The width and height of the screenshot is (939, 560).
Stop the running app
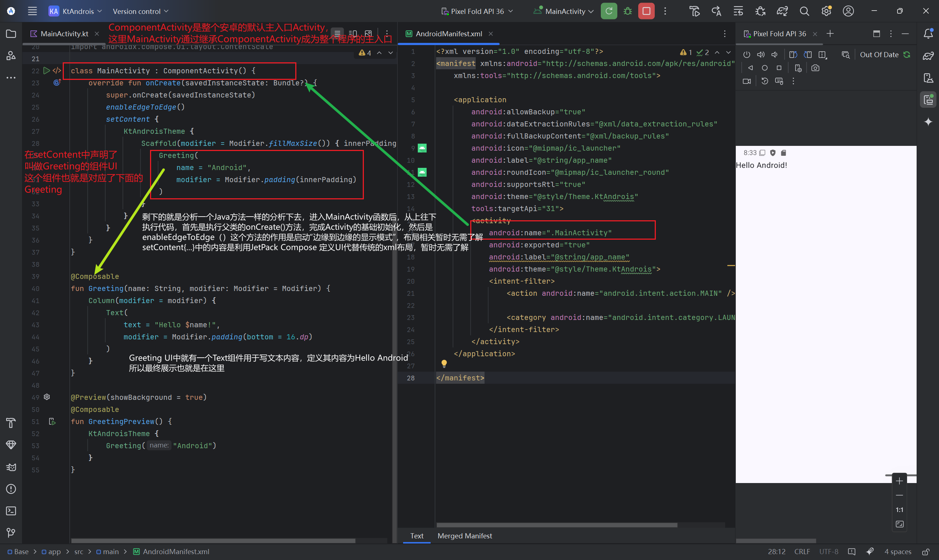[646, 11]
